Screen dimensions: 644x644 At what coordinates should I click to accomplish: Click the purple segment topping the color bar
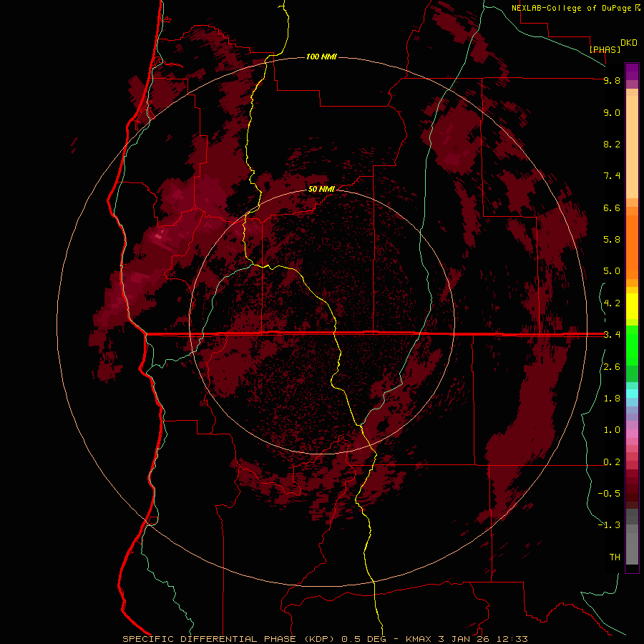coord(632,72)
